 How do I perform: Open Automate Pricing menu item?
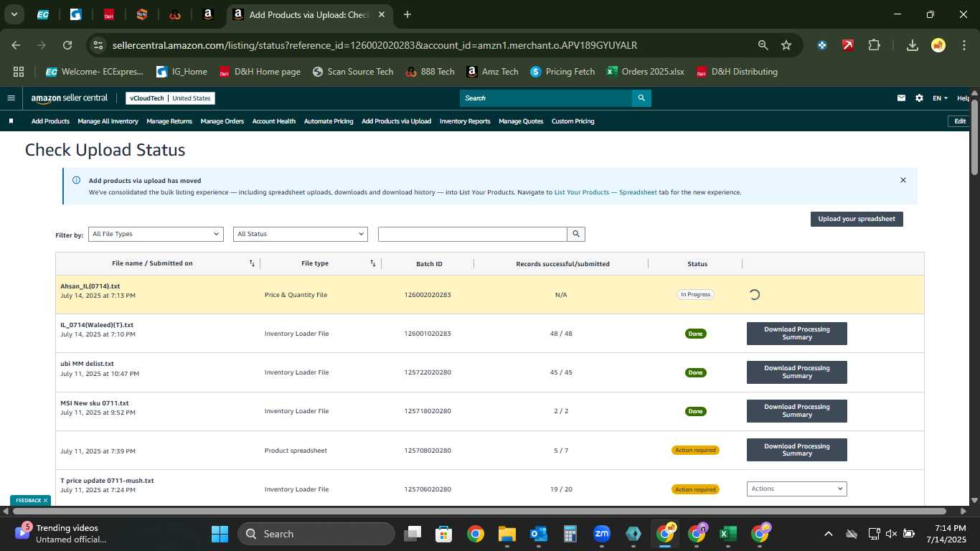(x=329, y=121)
